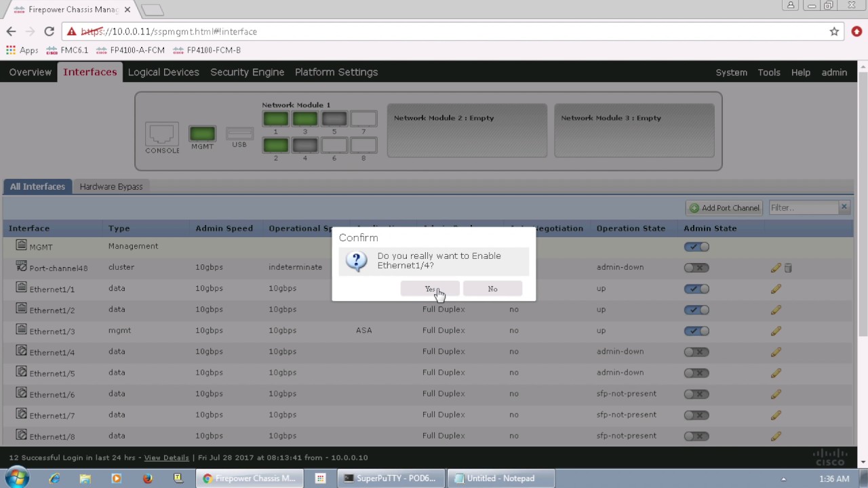The height and width of the screenshot is (488, 868).
Task: Select Network Module 1 port 6
Action: [x=334, y=144]
